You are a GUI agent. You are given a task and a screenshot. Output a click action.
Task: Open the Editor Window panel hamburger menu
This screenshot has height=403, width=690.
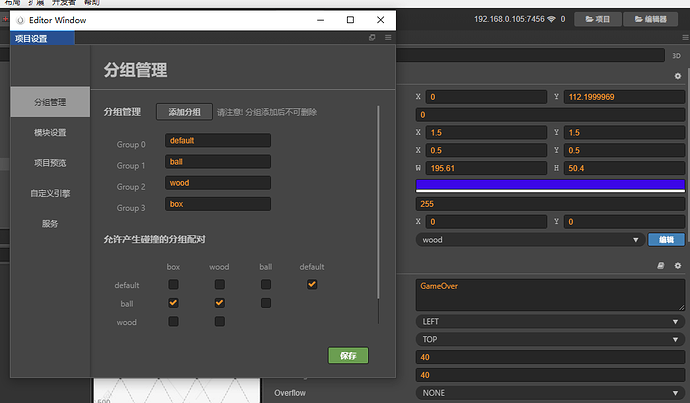coord(388,37)
